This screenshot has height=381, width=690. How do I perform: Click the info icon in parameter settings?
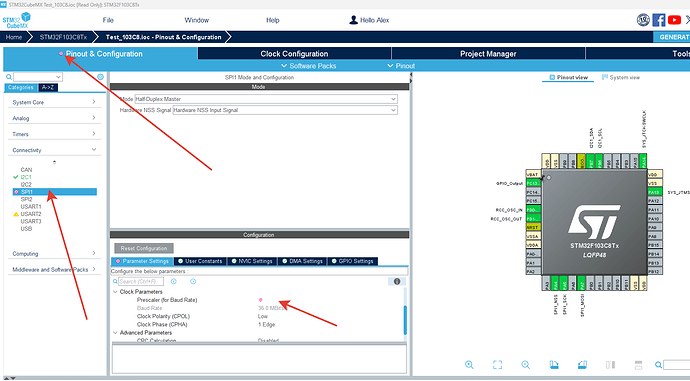tap(397, 282)
